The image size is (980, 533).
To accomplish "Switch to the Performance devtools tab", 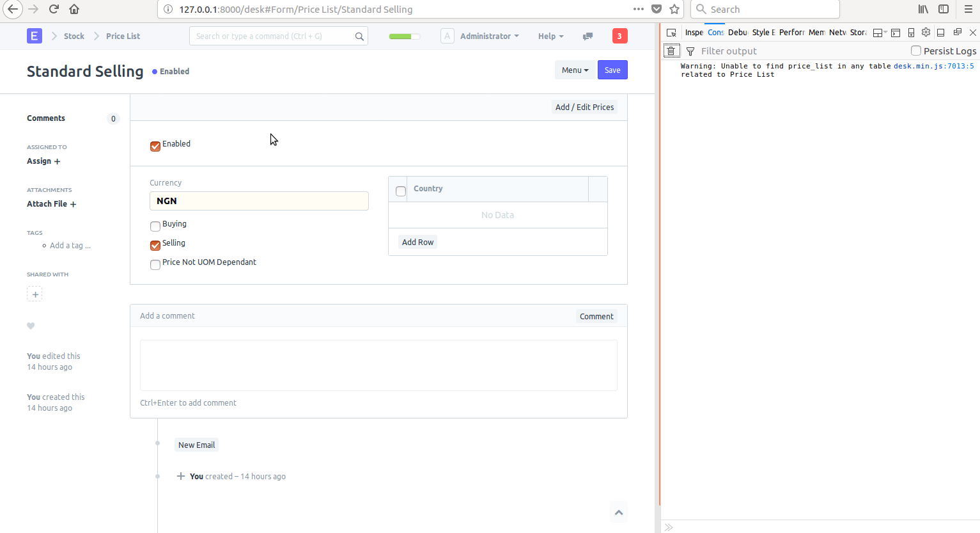I will click(x=791, y=33).
